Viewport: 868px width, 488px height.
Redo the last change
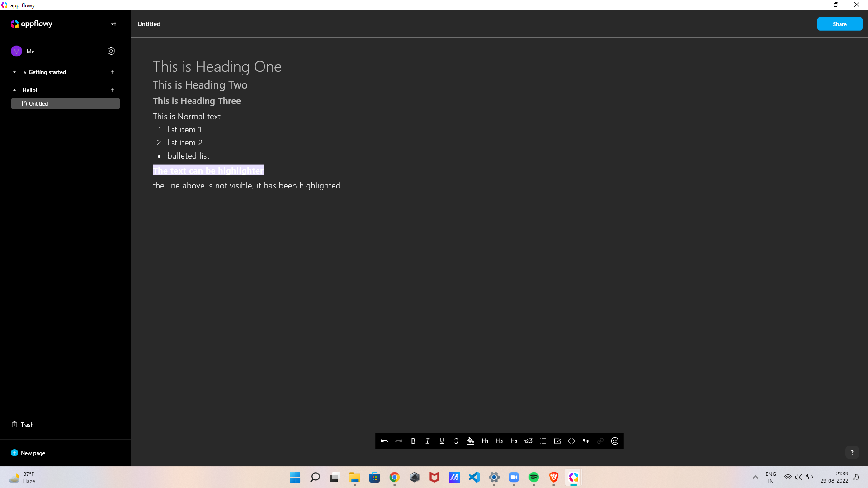tap(398, 441)
